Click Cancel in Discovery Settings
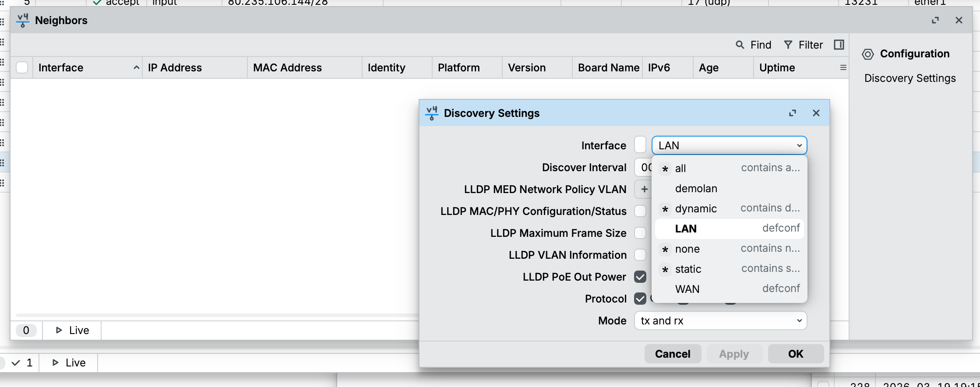 coord(672,354)
